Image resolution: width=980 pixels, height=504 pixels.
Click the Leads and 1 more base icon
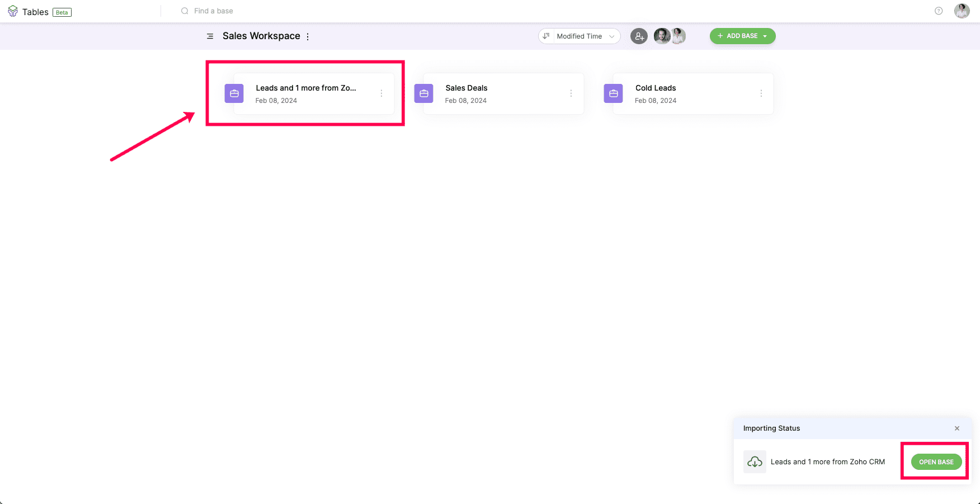click(x=234, y=93)
